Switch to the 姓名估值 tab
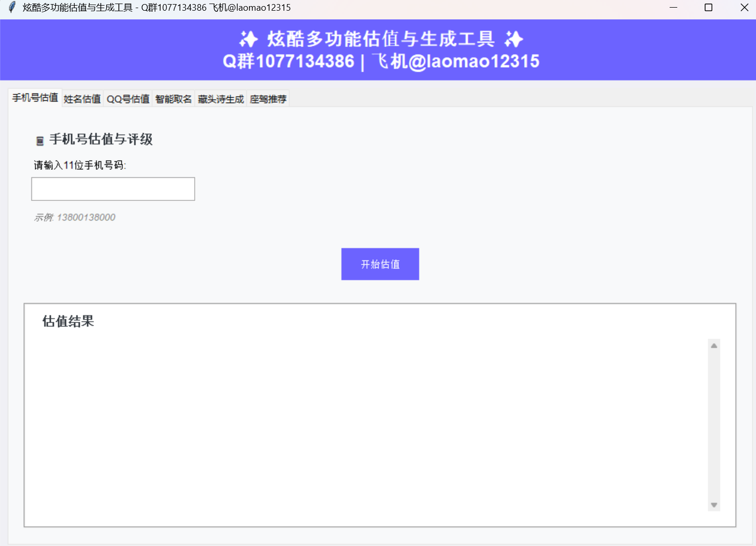 pos(82,98)
